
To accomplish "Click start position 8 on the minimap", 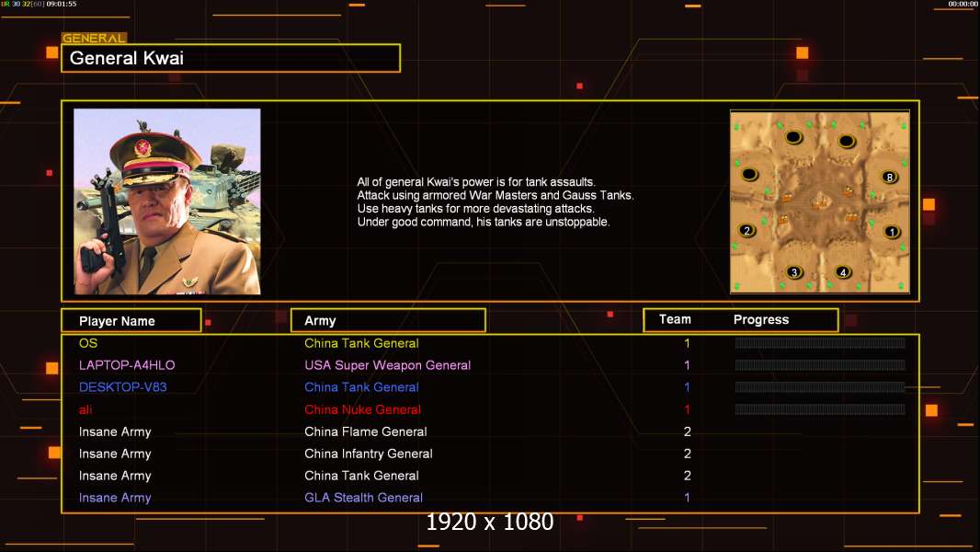I will (x=889, y=177).
